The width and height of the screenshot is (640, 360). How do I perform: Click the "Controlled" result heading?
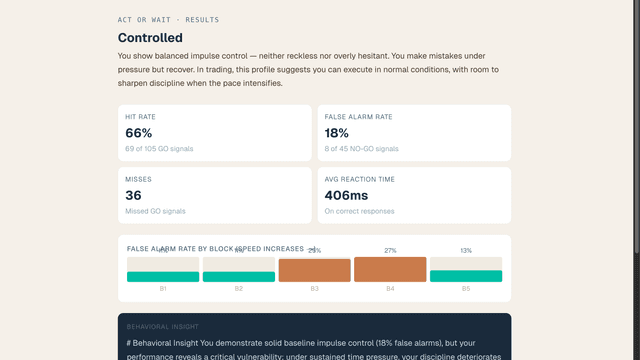[x=150, y=38]
